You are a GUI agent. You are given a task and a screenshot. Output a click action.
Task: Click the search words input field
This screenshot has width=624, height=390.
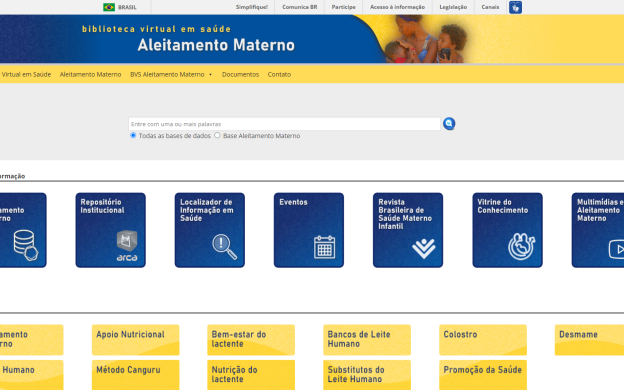pyautogui.click(x=284, y=124)
